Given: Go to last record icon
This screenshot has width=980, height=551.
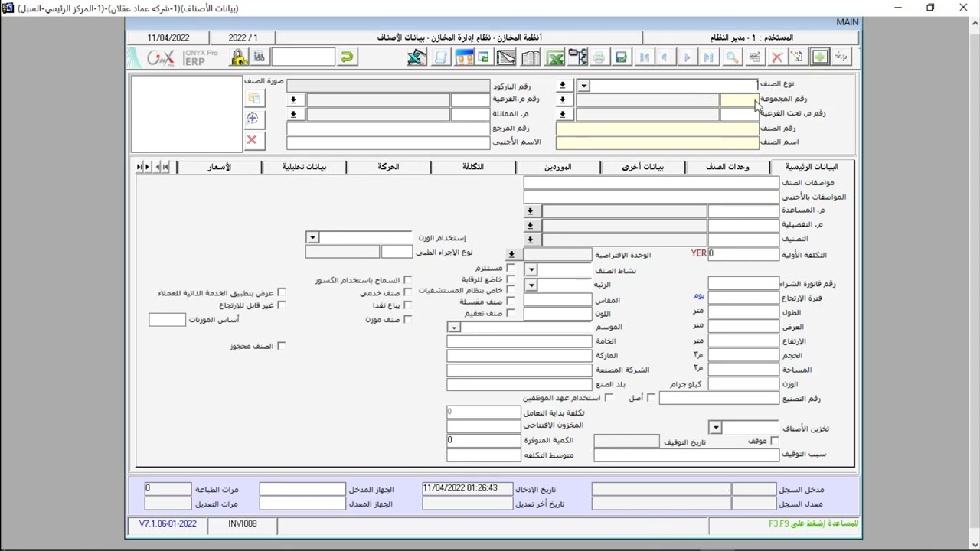Looking at the screenshot, I should [x=709, y=57].
